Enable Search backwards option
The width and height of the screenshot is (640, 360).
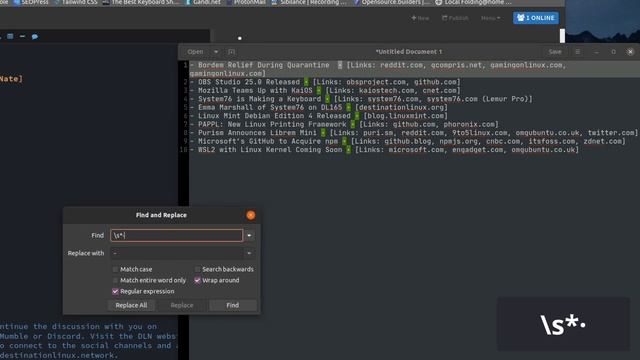tap(224, 269)
